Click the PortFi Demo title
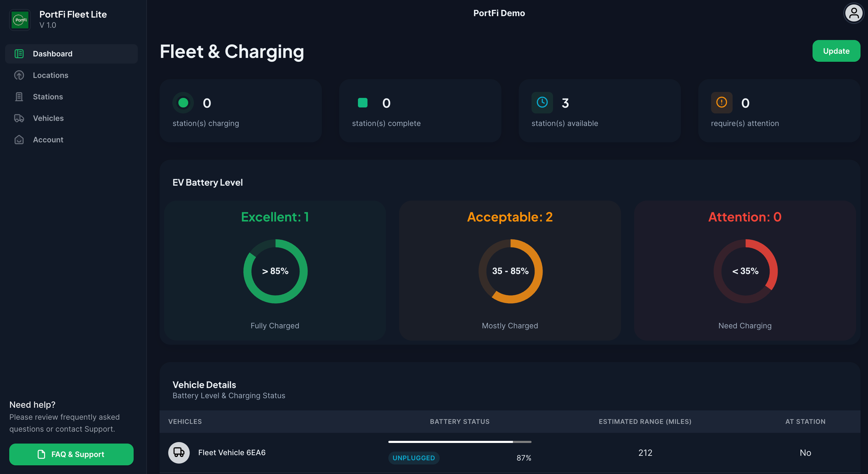The image size is (868, 474). (x=499, y=13)
